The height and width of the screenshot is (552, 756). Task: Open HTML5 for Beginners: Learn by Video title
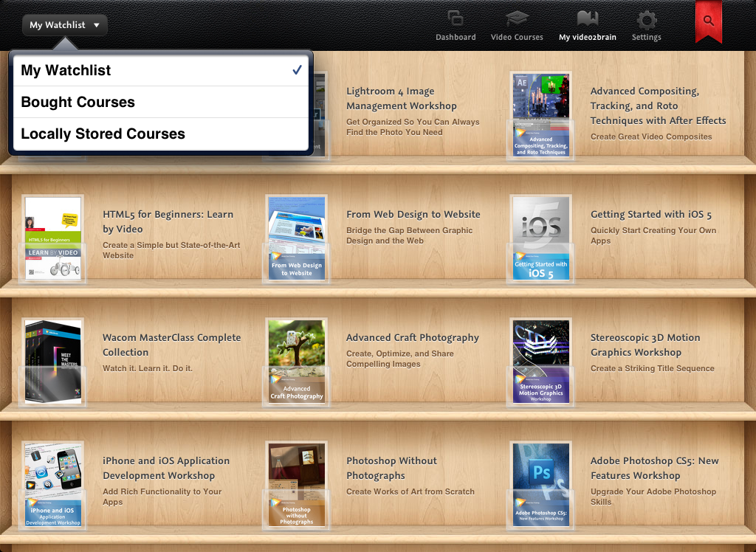[168, 221]
